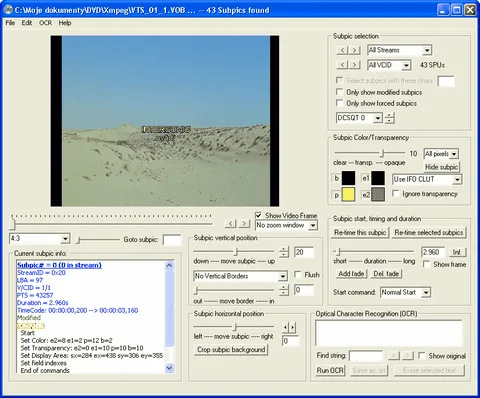Toggle Ignore transparency checkbox
The width and height of the screenshot is (480, 398).
(x=396, y=193)
